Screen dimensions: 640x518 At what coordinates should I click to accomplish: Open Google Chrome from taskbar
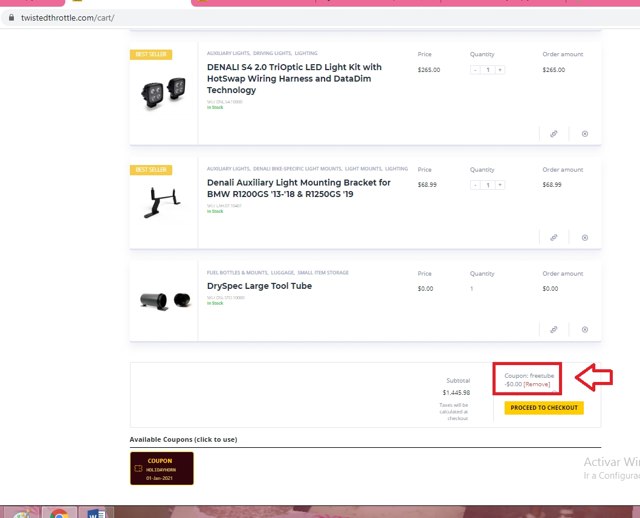click(59, 513)
